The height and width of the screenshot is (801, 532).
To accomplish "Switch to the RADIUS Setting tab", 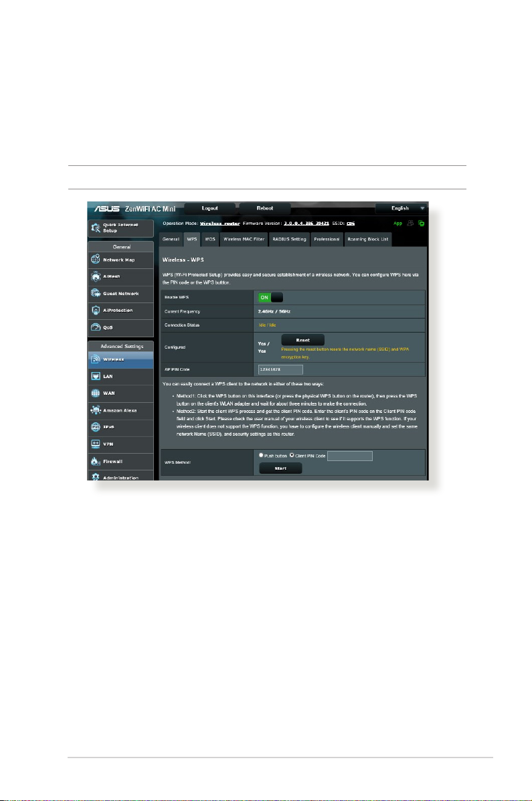I will click(x=289, y=239).
